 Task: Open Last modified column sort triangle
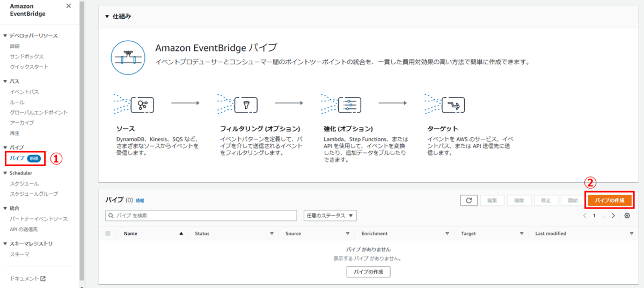632,234
